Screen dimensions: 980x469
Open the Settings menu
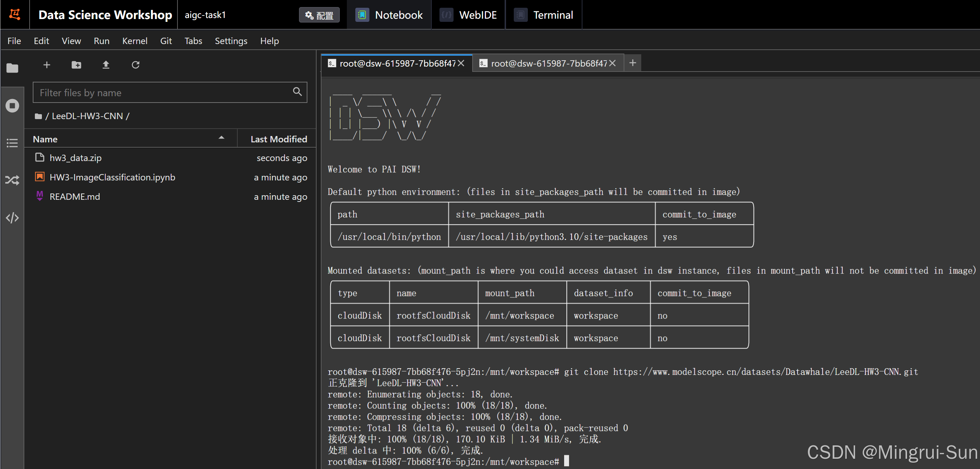(231, 41)
